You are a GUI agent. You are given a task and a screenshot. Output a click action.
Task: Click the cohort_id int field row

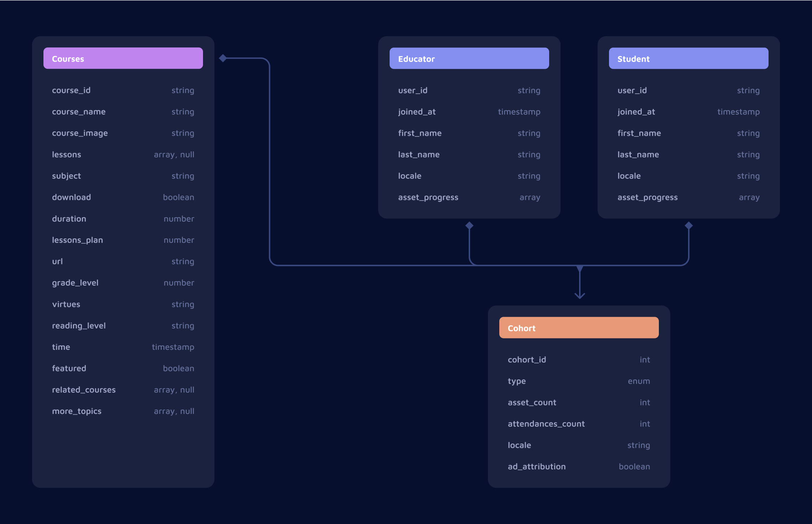[579, 359]
